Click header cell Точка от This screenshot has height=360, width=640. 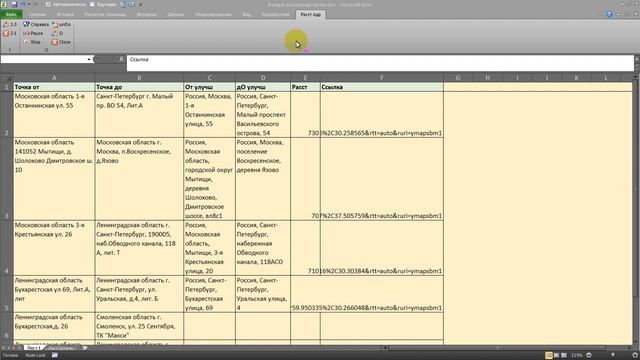click(x=54, y=87)
